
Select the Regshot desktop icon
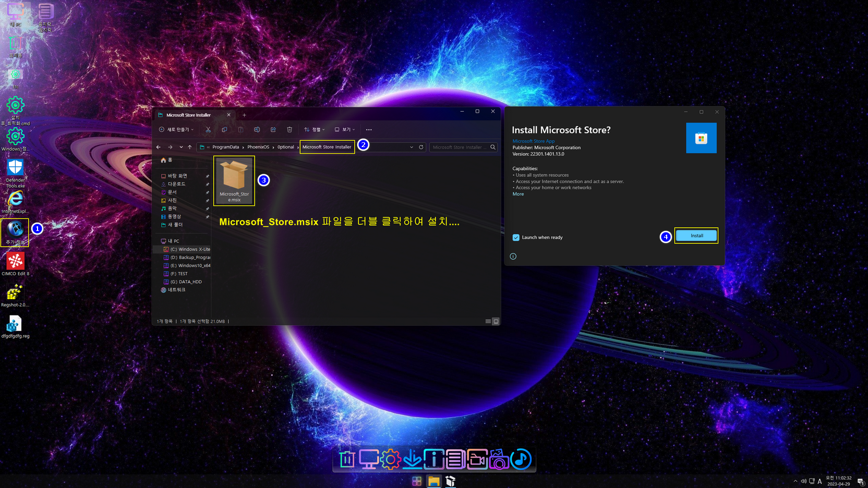tap(15, 296)
